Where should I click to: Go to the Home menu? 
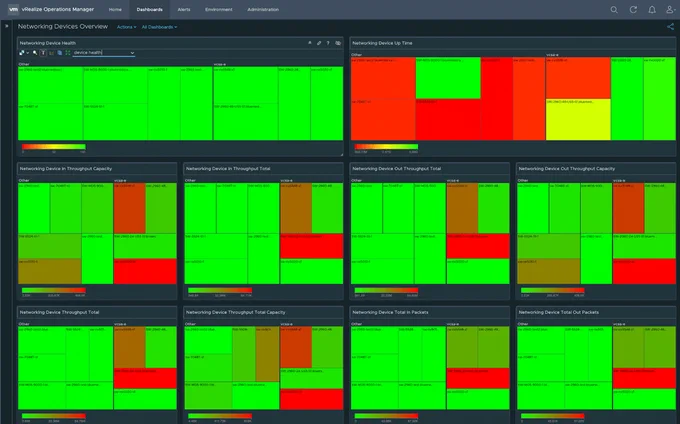(x=115, y=10)
